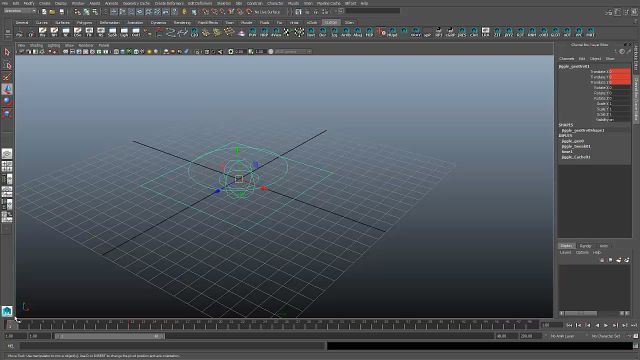
Task: Click the CRV shelf icon
Action: click(x=195, y=32)
